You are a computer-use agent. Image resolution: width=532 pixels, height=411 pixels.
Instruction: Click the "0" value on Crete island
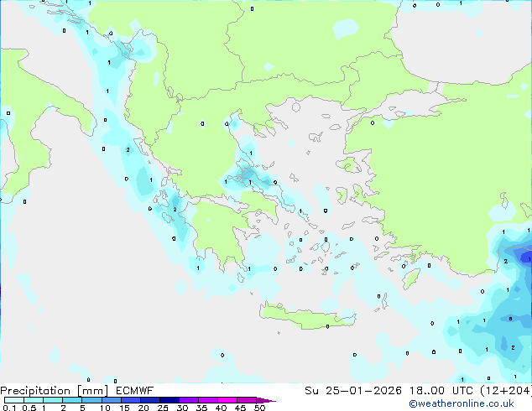(x=327, y=326)
